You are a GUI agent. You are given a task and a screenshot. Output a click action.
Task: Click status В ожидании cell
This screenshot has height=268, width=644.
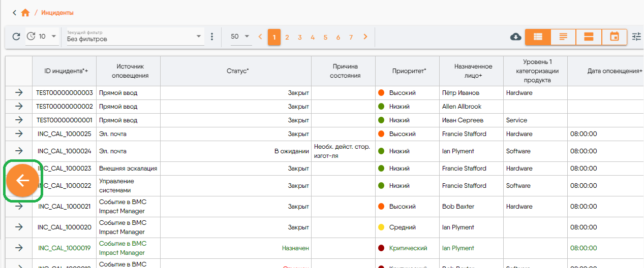coord(236,151)
